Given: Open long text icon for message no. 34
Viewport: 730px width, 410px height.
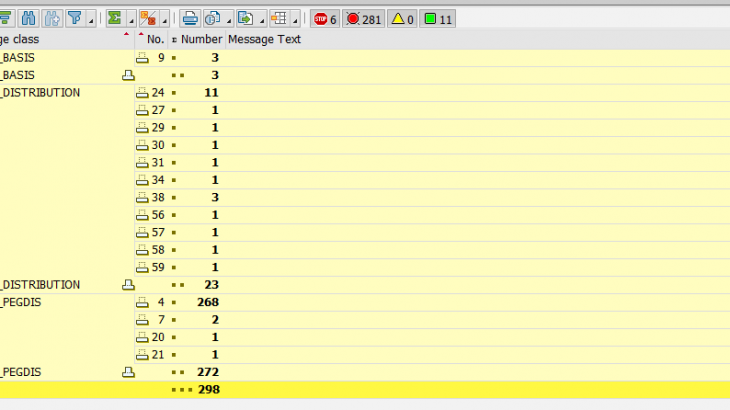Looking at the screenshot, I should 142,180.
